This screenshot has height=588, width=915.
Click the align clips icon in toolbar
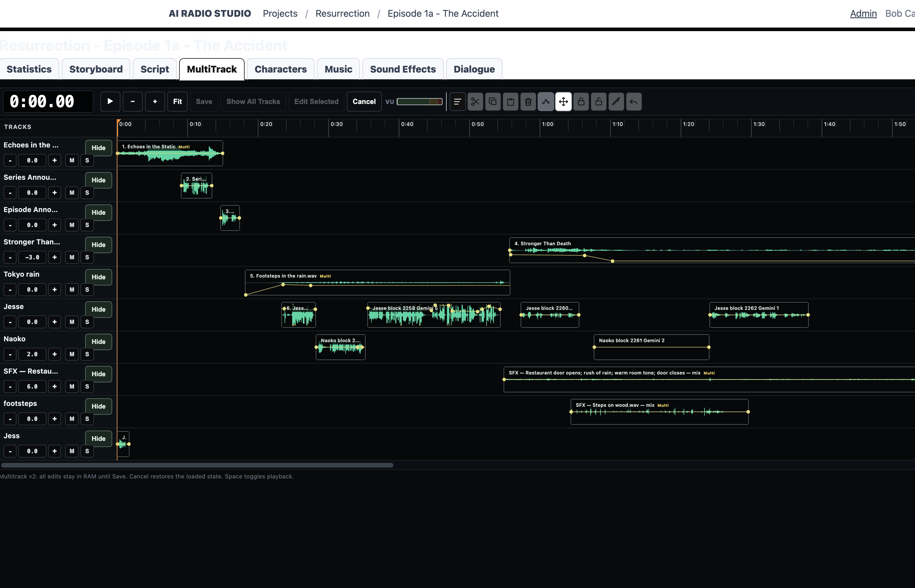[457, 102]
